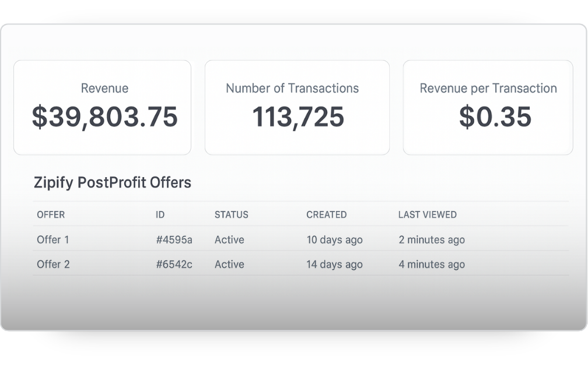The height and width of the screenshot is (366, 588).
Task: Sort by the CREATED column header
Action: [326, 214]
